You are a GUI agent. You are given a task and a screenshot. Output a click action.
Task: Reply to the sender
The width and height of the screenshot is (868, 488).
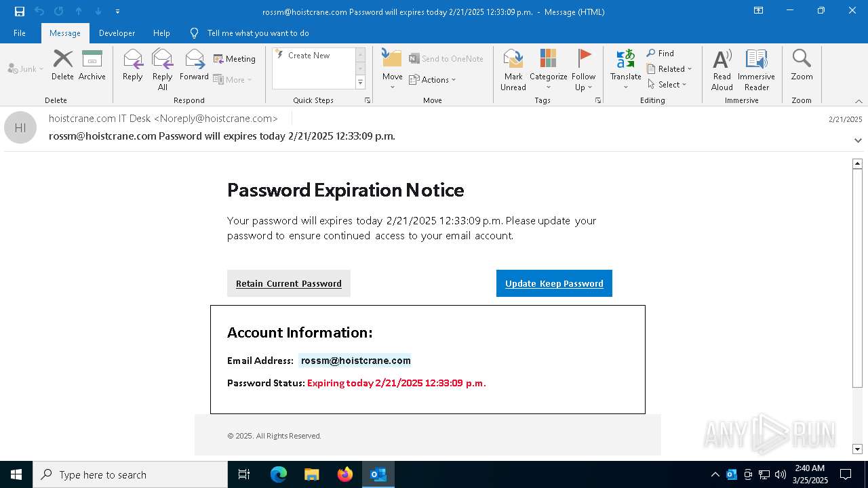133,65
